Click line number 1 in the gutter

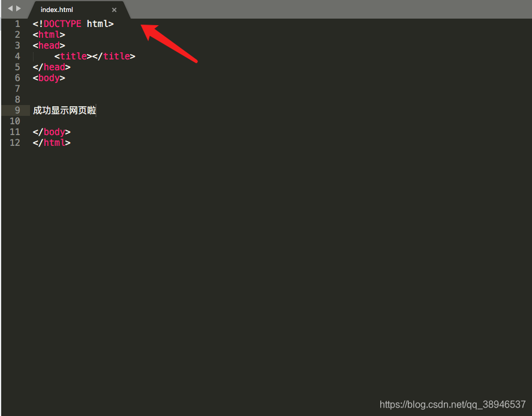click(17, 24)
